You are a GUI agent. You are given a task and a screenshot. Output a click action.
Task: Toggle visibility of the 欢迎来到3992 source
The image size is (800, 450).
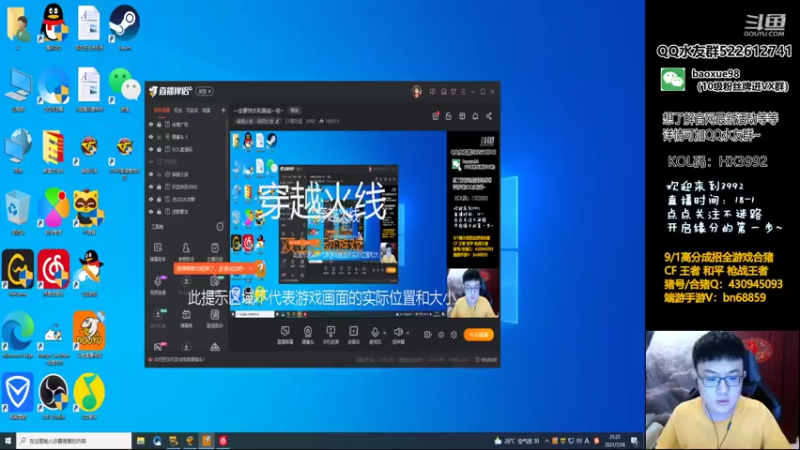click(151, 187)
